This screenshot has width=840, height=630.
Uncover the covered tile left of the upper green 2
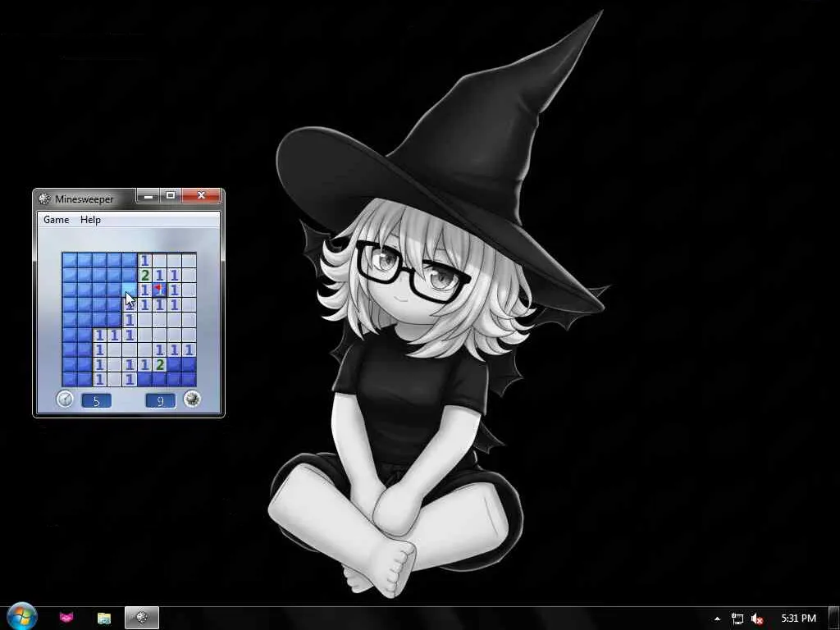click(x=129, y=276)
